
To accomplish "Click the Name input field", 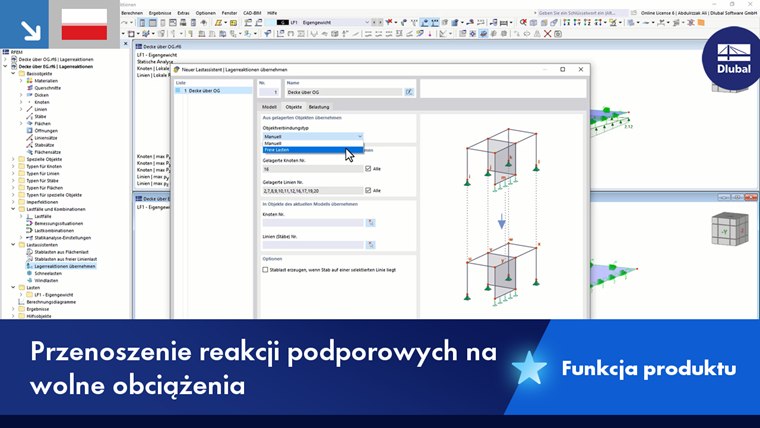I will (344, 92).
